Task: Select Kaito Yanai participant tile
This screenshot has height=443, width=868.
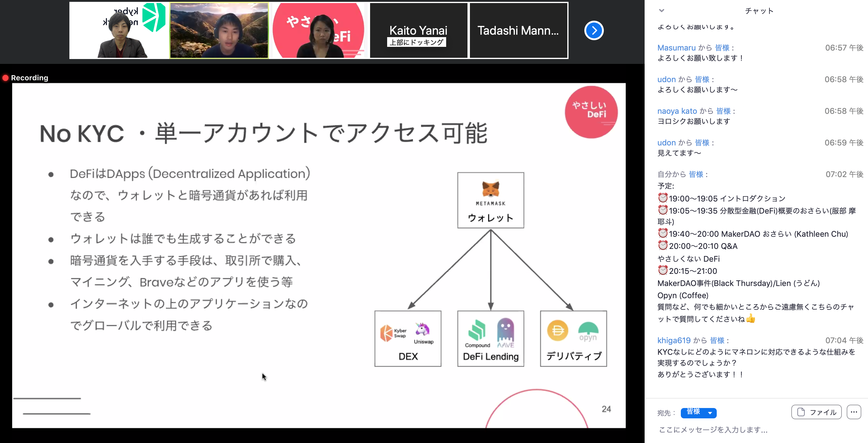Action: [418, 31]
